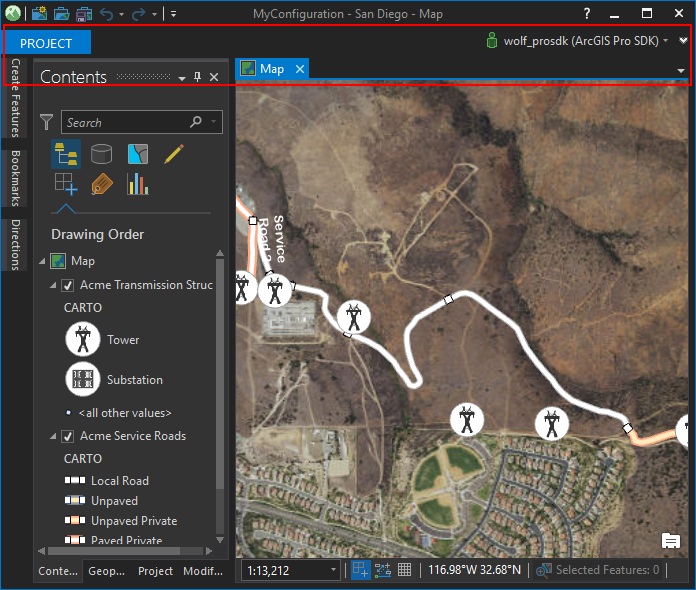Select List By Selection icon

click(x=138, y=154)
